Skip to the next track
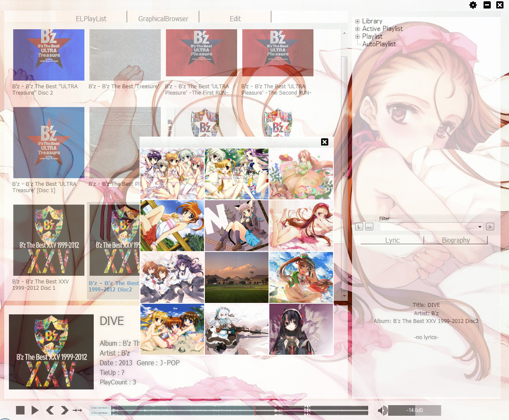This screenshot has height=420, width=509. tap(64, 410)
